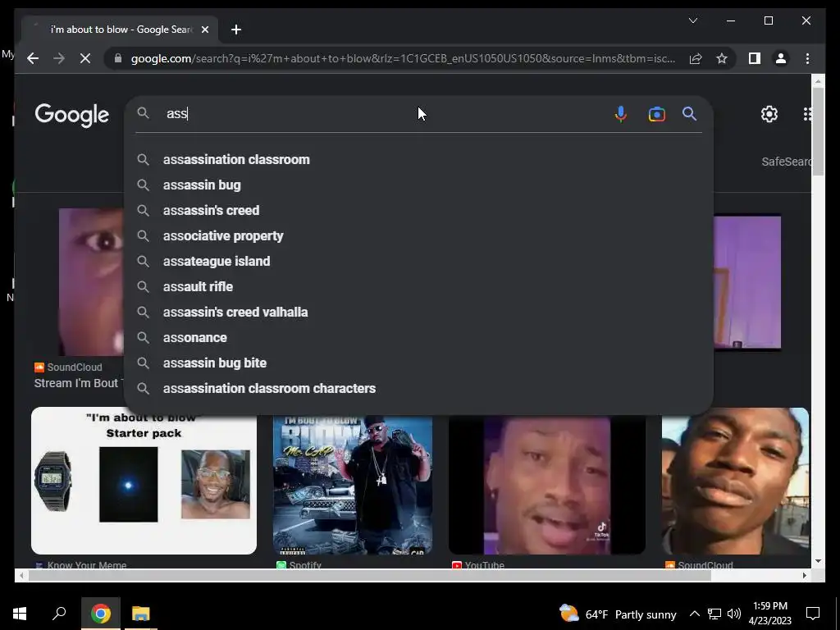Screen dimensions: 840x630
Task: Click the Chrome forward arrow
Action: tap(59, 58)
